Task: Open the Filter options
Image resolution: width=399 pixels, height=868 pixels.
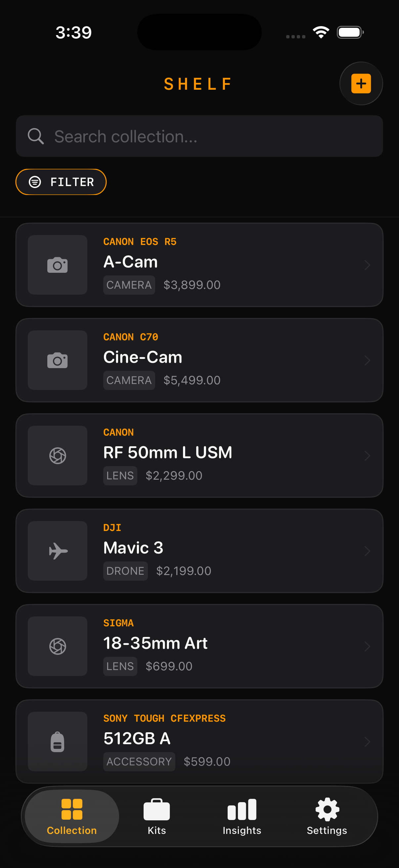Action: (x=61, y=182)
